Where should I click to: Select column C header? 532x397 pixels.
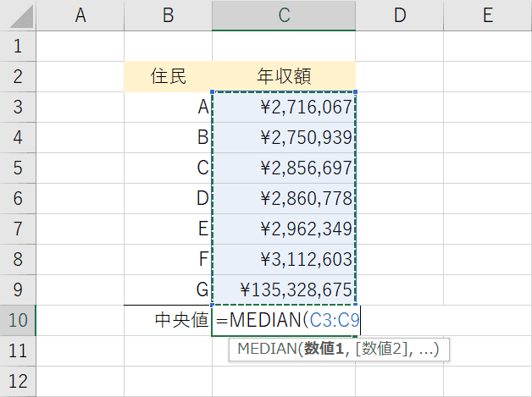coord(284,15)
